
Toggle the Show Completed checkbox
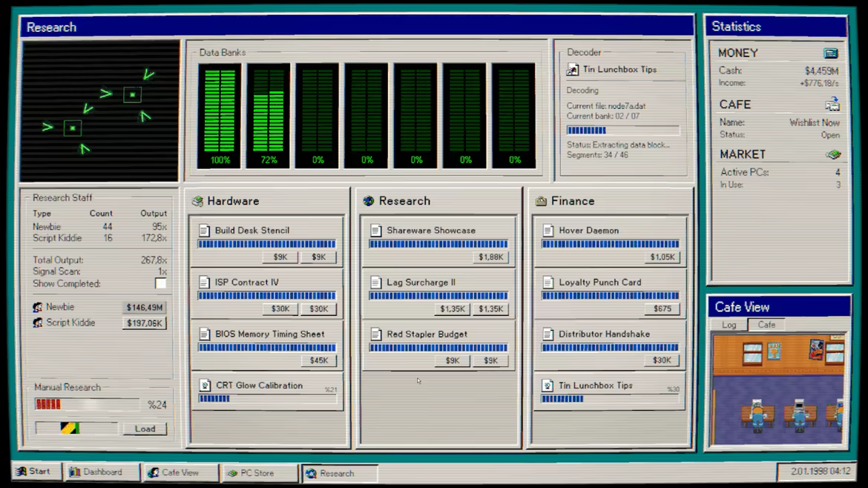[x=160, y=283]
